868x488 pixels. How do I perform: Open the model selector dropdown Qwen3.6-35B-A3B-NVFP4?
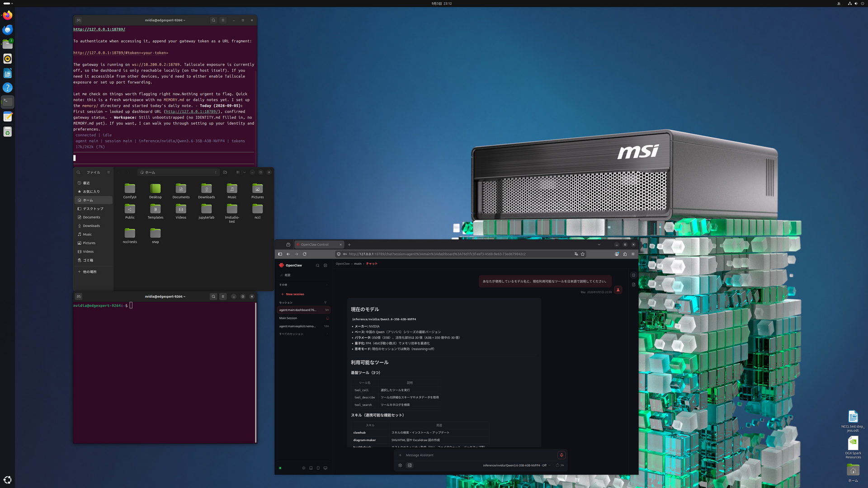[x=516, y=465]
